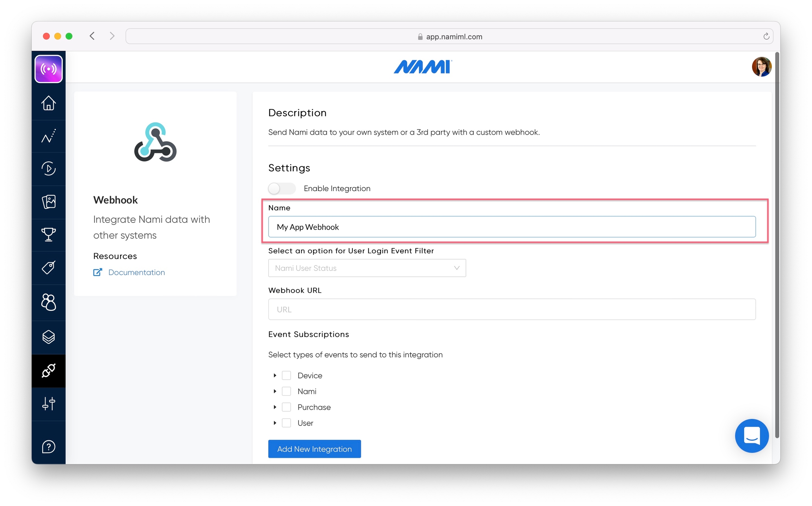Expand the Purchase event tree arrow
The width and height of the screenshot is (812, 506).
point(275,407)
